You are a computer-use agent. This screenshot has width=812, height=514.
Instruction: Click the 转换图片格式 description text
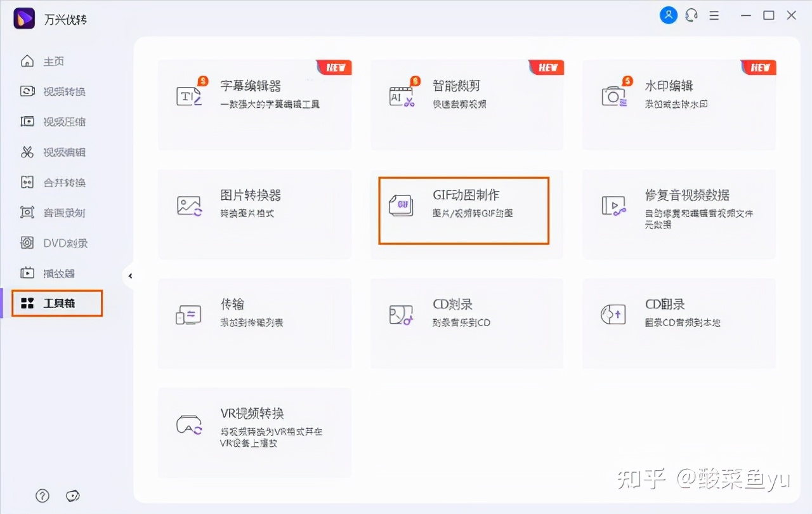click(x=247, y=214)
